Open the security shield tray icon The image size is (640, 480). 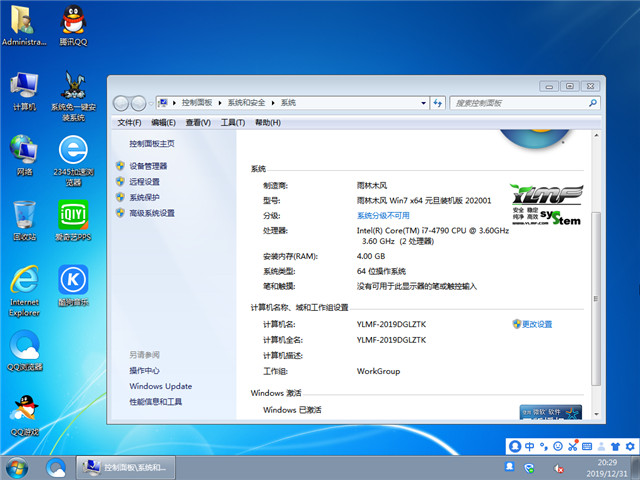pyautogui.click(x=529, y=468)
